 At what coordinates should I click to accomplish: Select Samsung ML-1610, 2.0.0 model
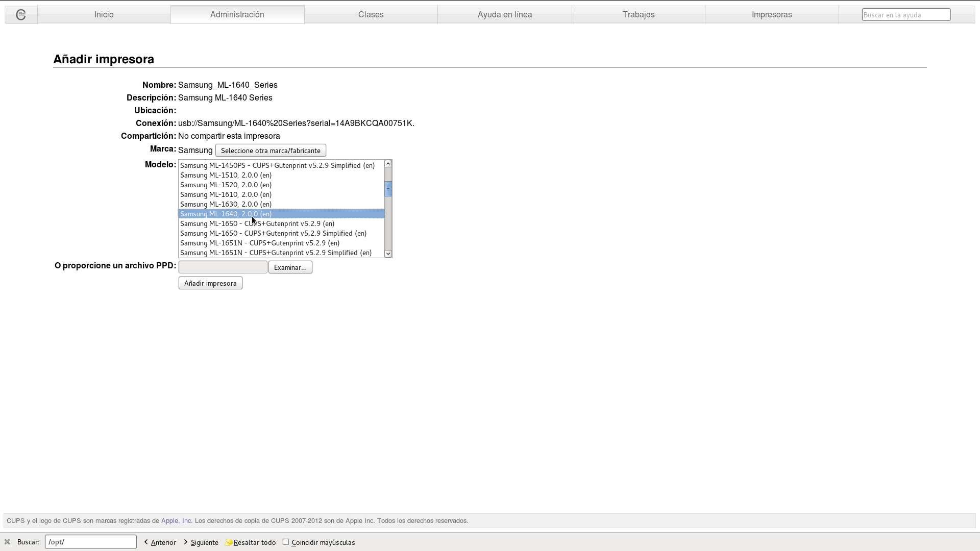tap(281, 194)
